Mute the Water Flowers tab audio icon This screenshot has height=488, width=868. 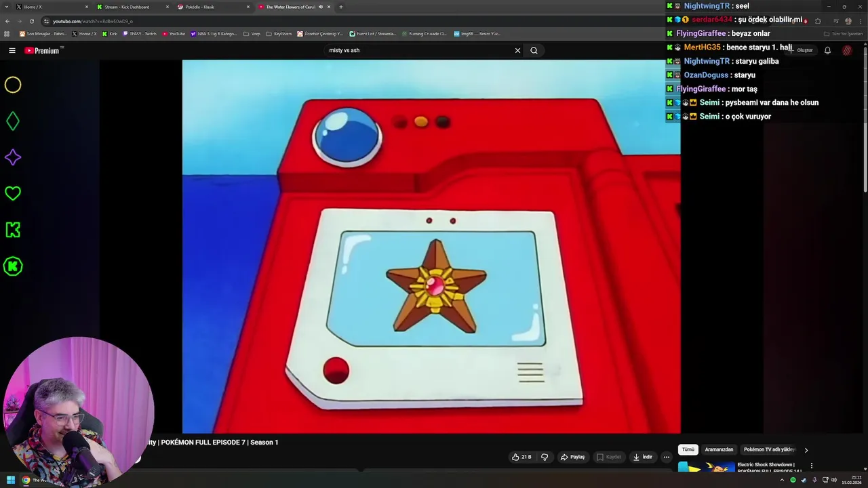click(321, 7)
